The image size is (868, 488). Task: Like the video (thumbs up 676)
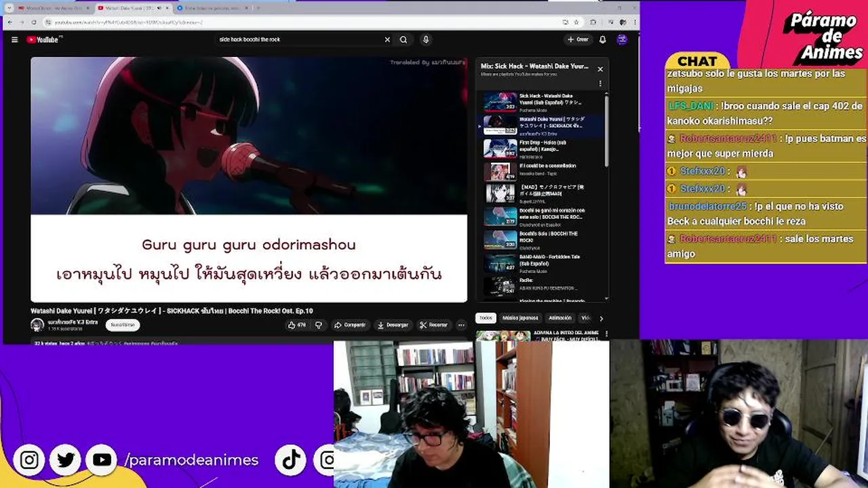coord(297,325)
